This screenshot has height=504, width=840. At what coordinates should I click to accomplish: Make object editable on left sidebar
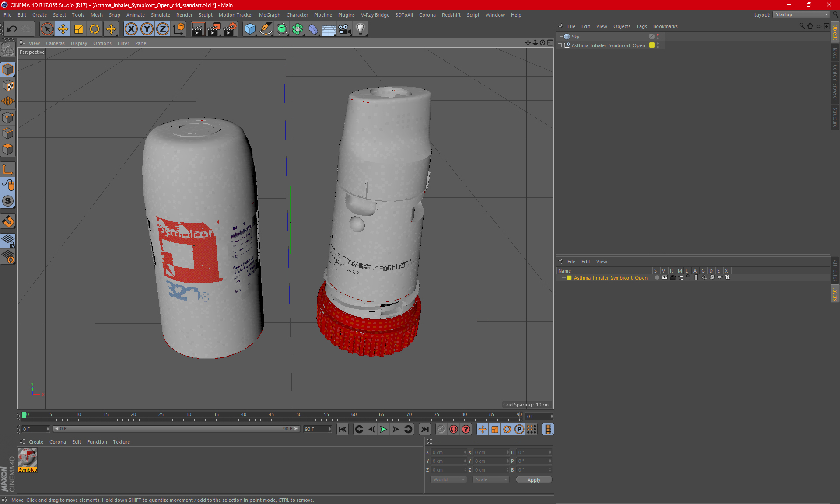click(8, 50)
